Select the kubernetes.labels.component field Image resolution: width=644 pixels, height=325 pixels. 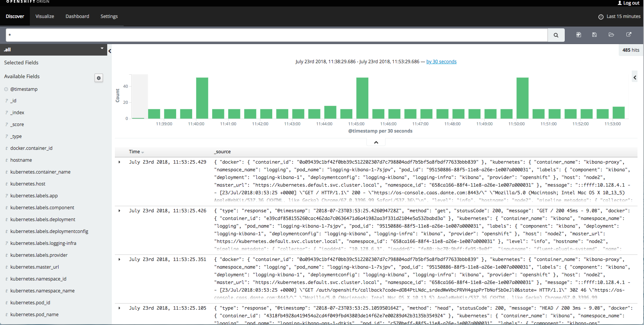coord(42,208)
